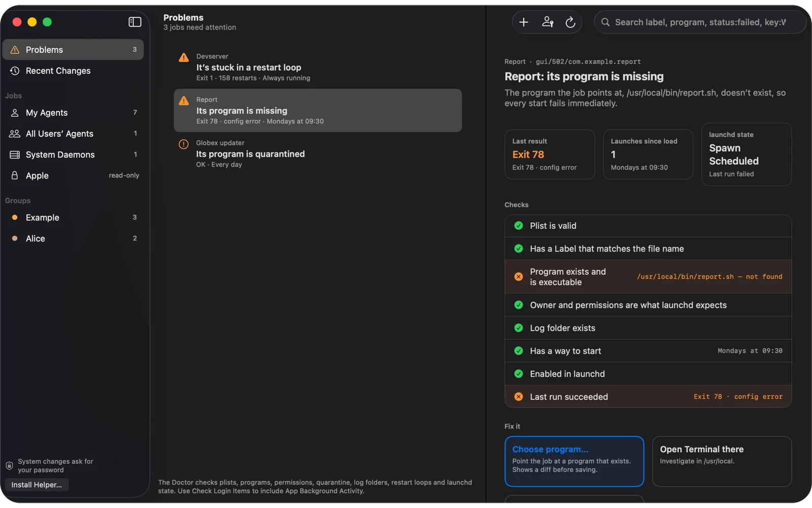
Task: Click the All Users' Agents people icon
Action: tap(15, 134)
